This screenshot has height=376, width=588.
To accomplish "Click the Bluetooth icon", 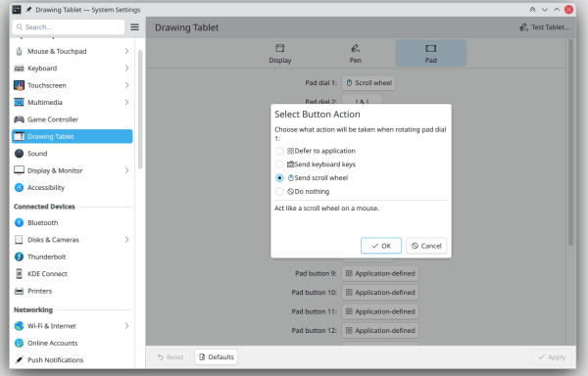I will click(x=19, y=223).
